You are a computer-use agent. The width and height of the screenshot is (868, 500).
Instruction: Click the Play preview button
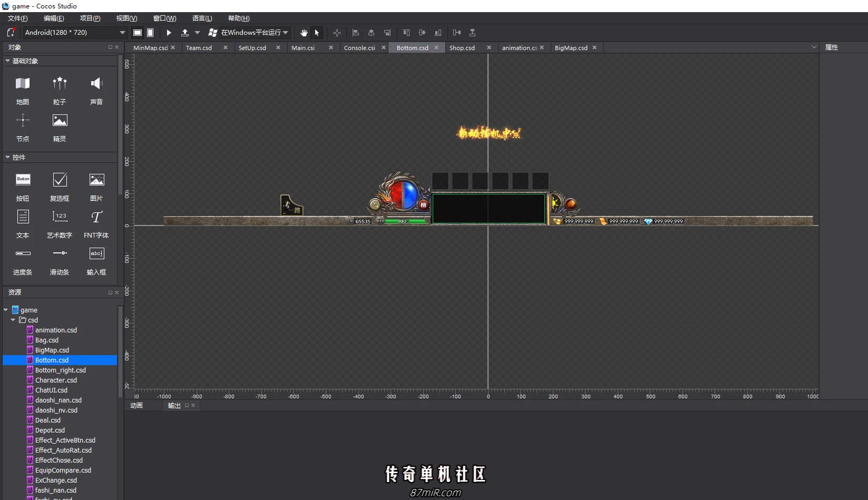click(x=169, y=33)
